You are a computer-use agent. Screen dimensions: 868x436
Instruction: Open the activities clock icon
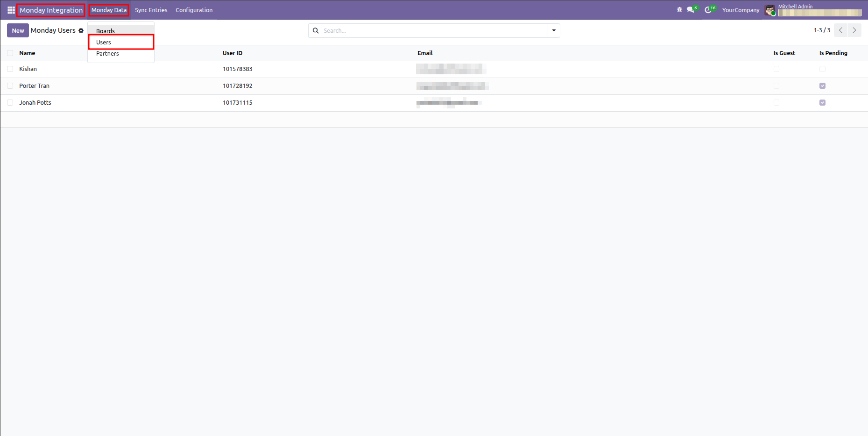point(708,10)
